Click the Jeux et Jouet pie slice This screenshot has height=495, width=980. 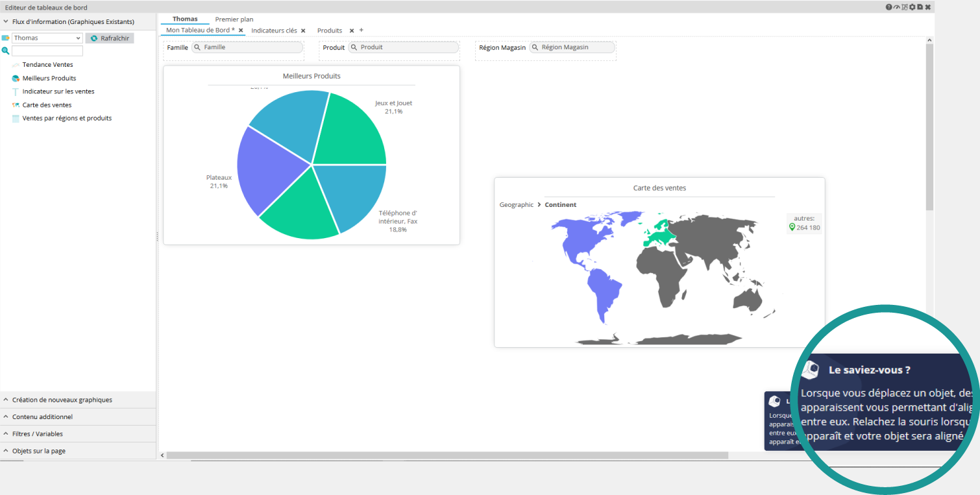350,133
